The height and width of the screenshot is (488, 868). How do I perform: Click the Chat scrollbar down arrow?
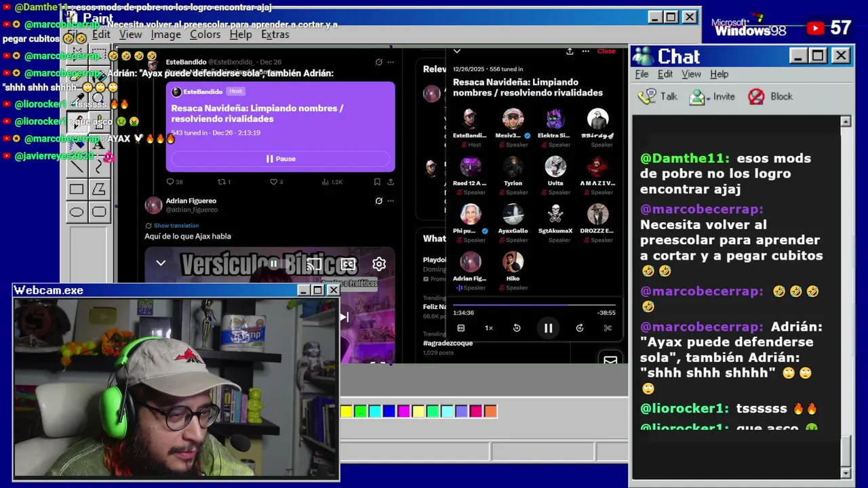(845, 472)
